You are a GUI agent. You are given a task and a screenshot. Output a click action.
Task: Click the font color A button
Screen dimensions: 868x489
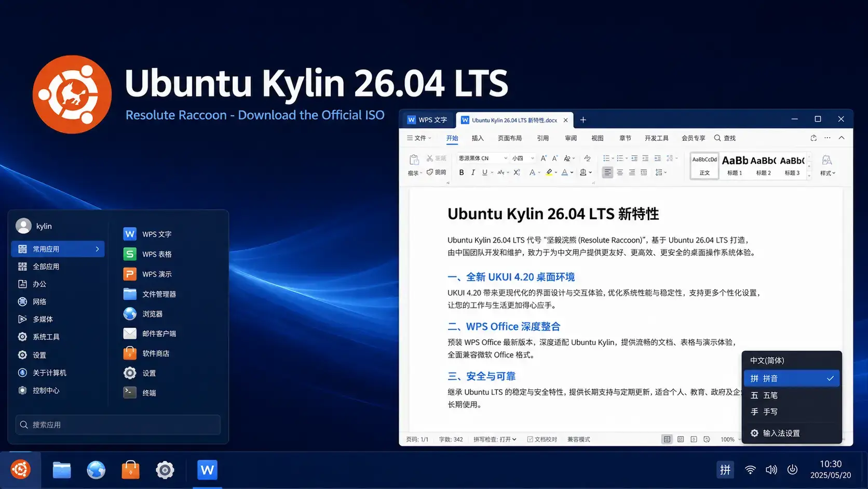click(x=565, y=173)
